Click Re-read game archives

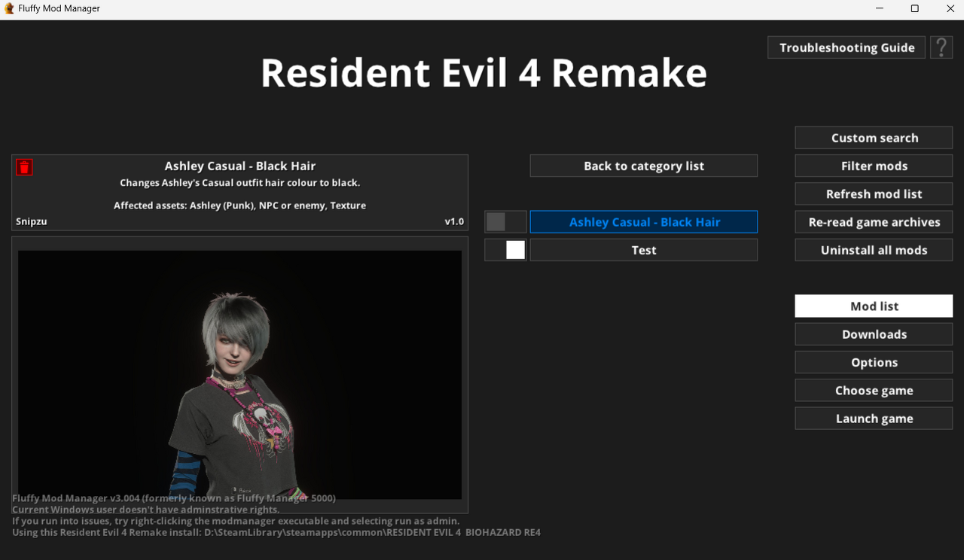874,222
